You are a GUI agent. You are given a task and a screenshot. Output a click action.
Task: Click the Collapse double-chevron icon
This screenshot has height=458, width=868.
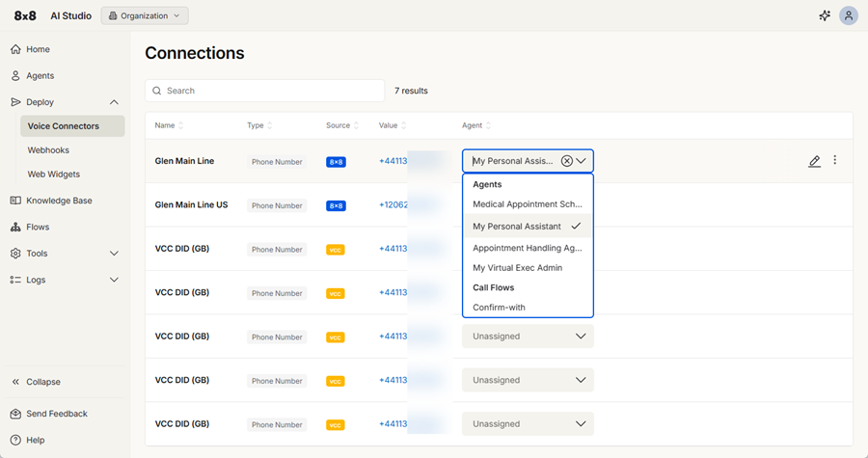pos(15,382)
